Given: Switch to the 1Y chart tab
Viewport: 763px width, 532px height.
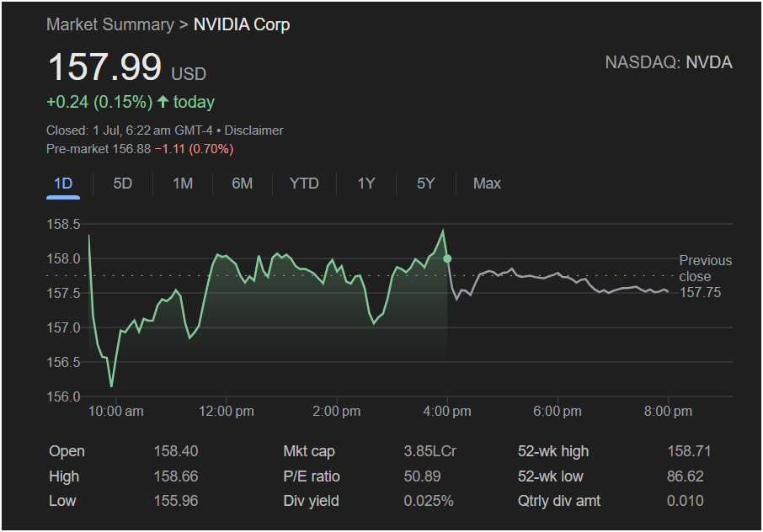Looking at the screenshot, I should (366, 184).
